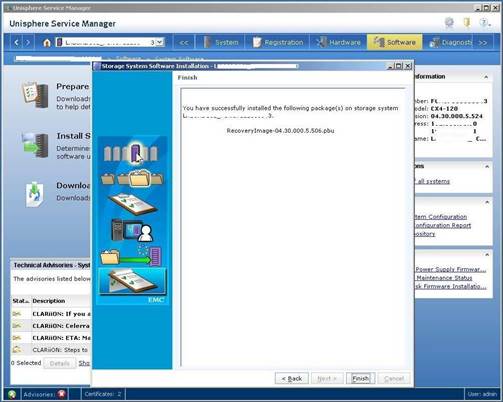Select the highlighted Finish step clipboard icon
Screen dimensions: 503x402
[133, 282]
